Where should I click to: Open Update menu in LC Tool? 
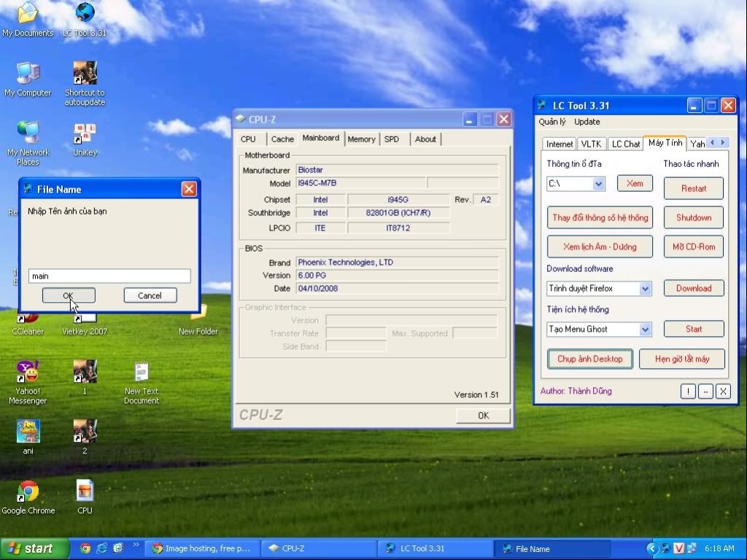[x=587, y=122]
